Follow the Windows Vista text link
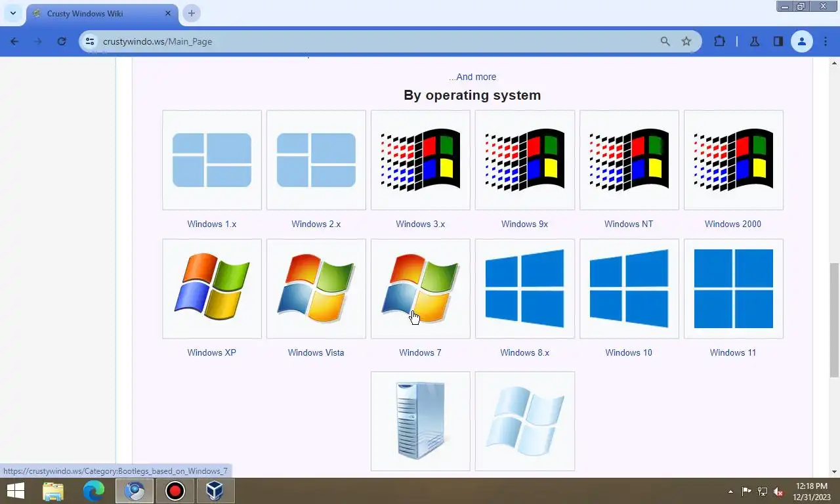 316,352
